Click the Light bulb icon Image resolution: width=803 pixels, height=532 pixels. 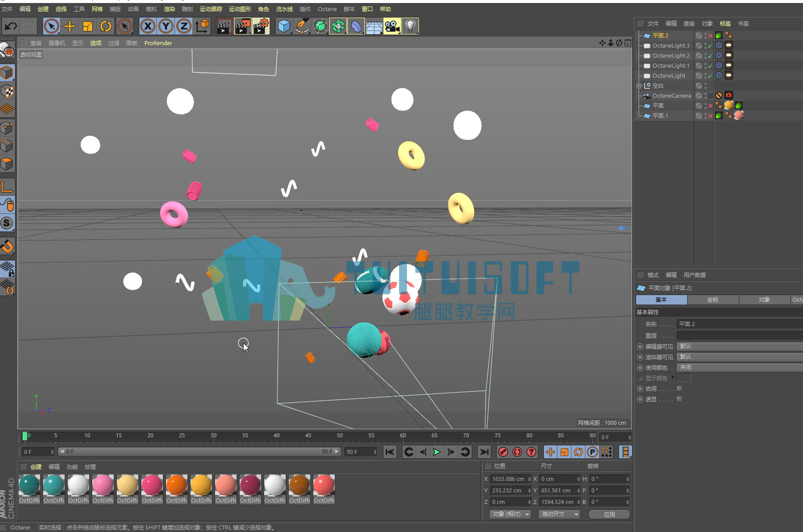tap(410, 26)
